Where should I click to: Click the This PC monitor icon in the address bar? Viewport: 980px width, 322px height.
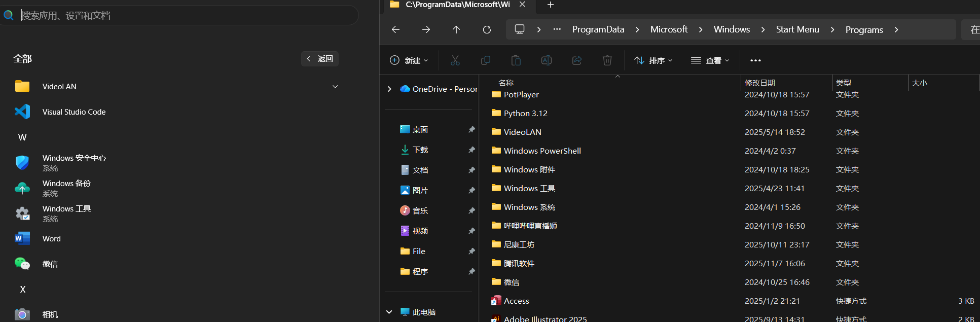(520, 29)
